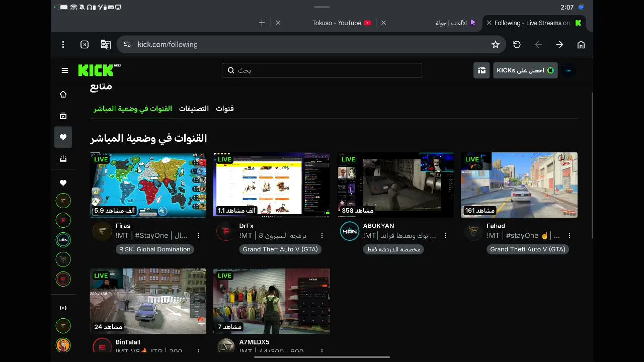This screenshot has width=644, height=362.
Task: Switch to the التصنيفات tab
Action: click(x=194, y=109)
